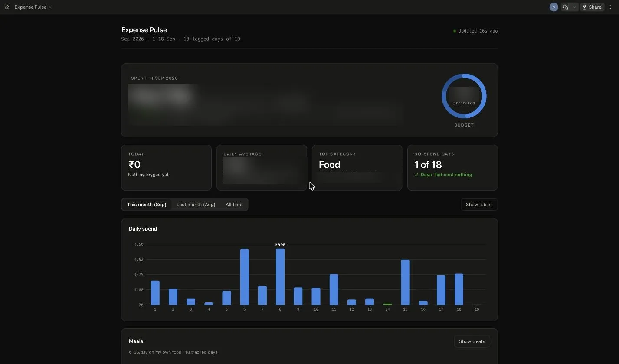Switch to the All time tab
This screenshot has height=364, width=619.
pyautogui.click(x=234, y=205)
